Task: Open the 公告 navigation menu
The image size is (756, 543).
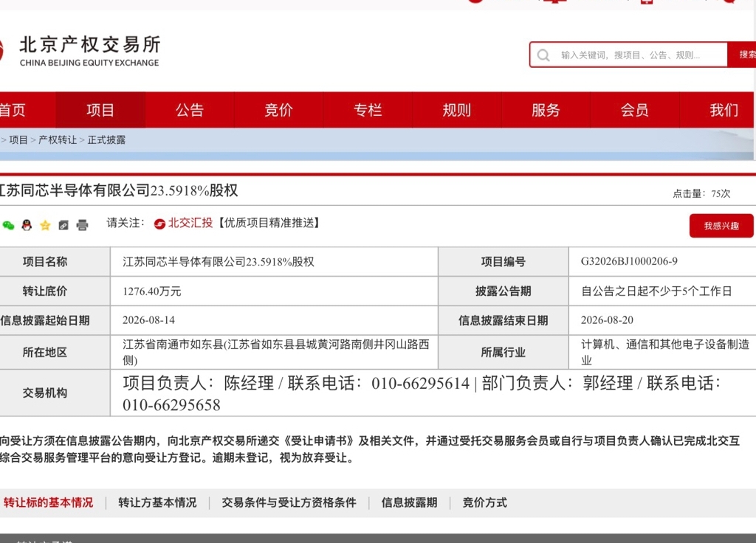Action: pyautogui.click(x=190, y=110)
